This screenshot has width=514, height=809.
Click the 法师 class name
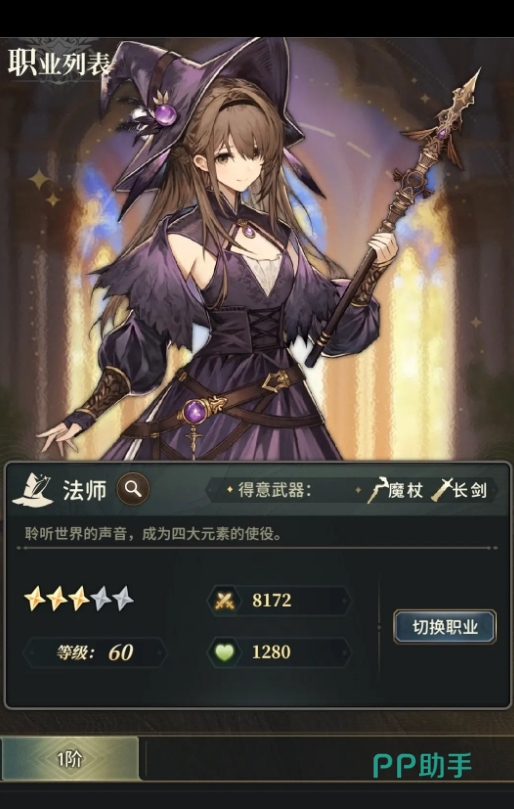[85, 490]
